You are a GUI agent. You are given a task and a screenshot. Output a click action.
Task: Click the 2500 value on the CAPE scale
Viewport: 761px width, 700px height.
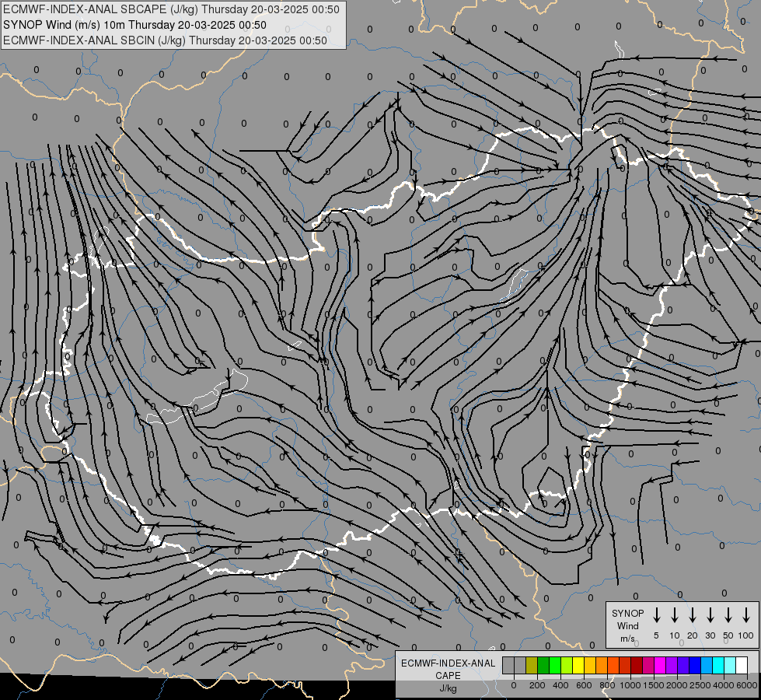(x=700, y=685)
